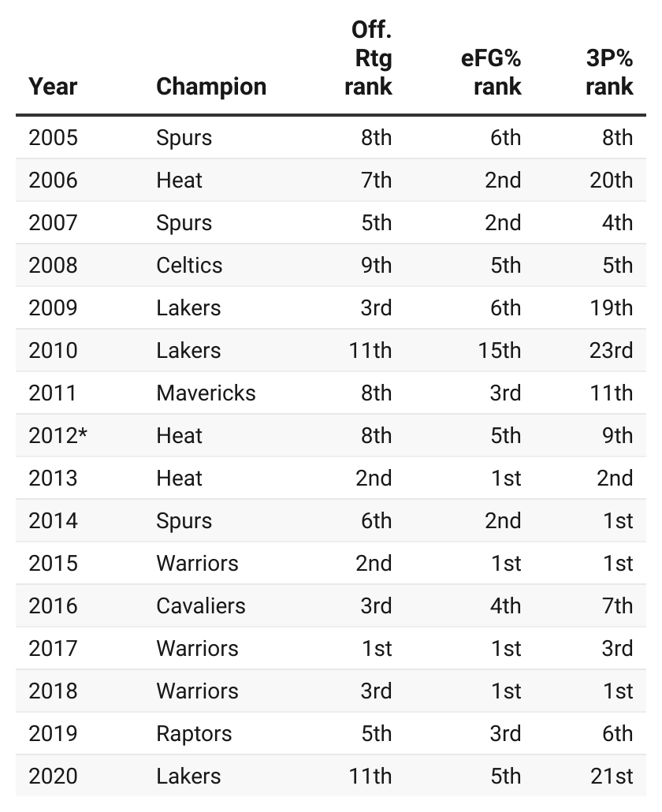Select the 23rd 3P% rank cell
Image resolution: width=662 pixels, height=812 pixels.
pos(611,350)
